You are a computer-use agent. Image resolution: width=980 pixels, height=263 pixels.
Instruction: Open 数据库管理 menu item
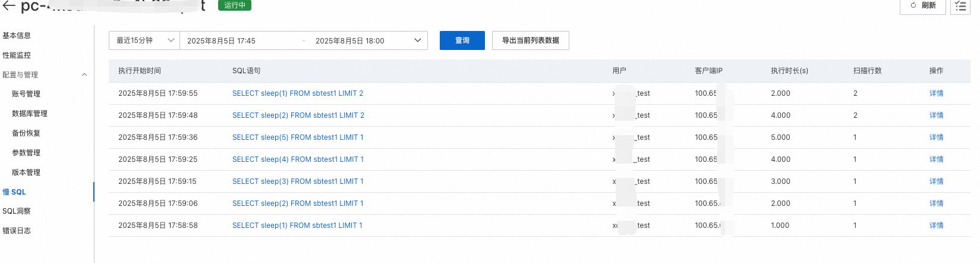click(x=30, y=114)
